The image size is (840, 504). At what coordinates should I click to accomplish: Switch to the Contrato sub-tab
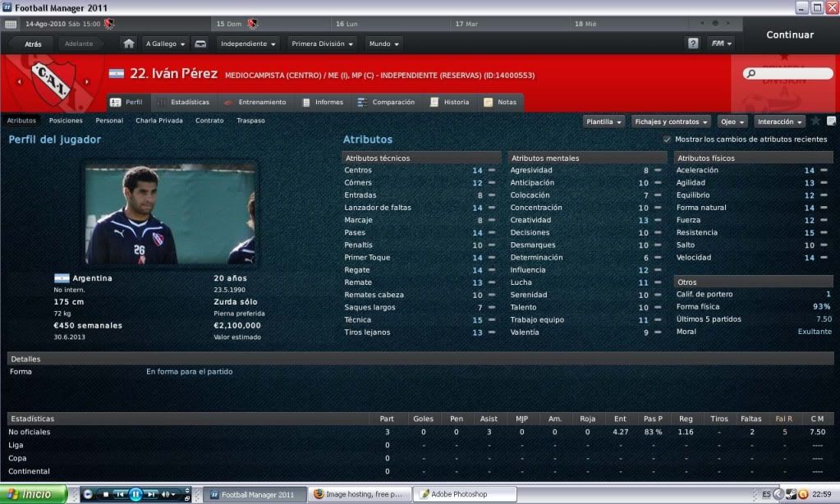pos(209,121)
